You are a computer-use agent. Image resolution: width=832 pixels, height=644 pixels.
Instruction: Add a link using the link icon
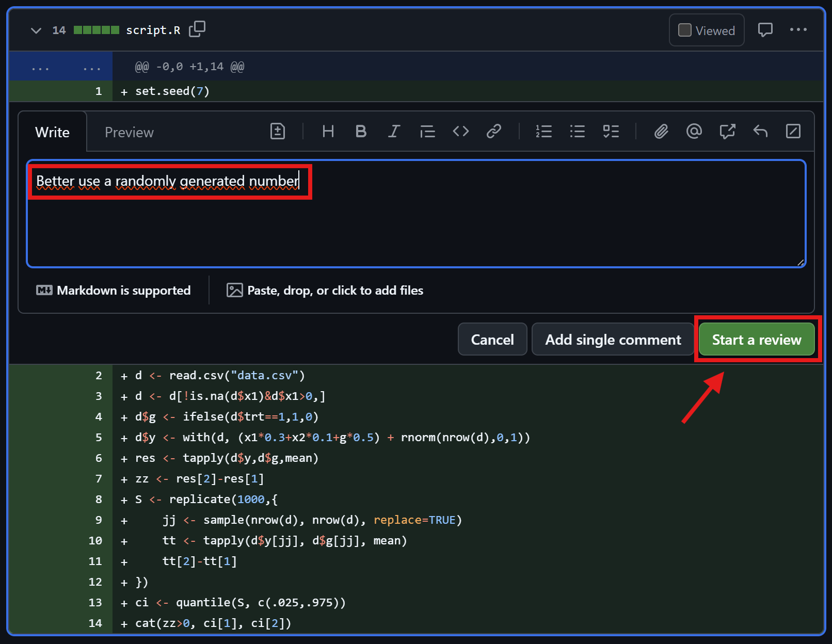(x=494, y=132)
